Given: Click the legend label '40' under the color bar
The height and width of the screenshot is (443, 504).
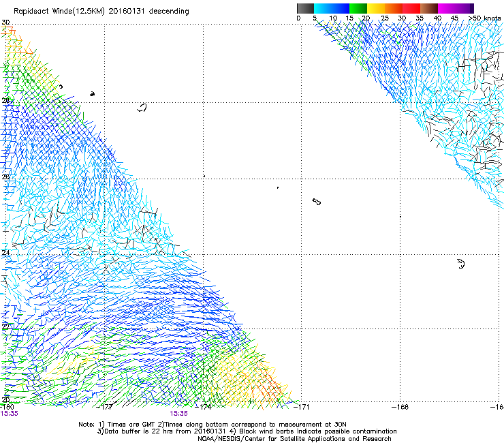Looking at the screenshot, I should [x=437, y=18].
